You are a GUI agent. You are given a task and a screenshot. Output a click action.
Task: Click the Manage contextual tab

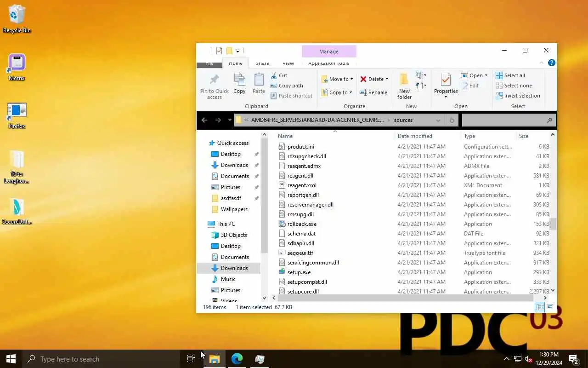point(329,52)
